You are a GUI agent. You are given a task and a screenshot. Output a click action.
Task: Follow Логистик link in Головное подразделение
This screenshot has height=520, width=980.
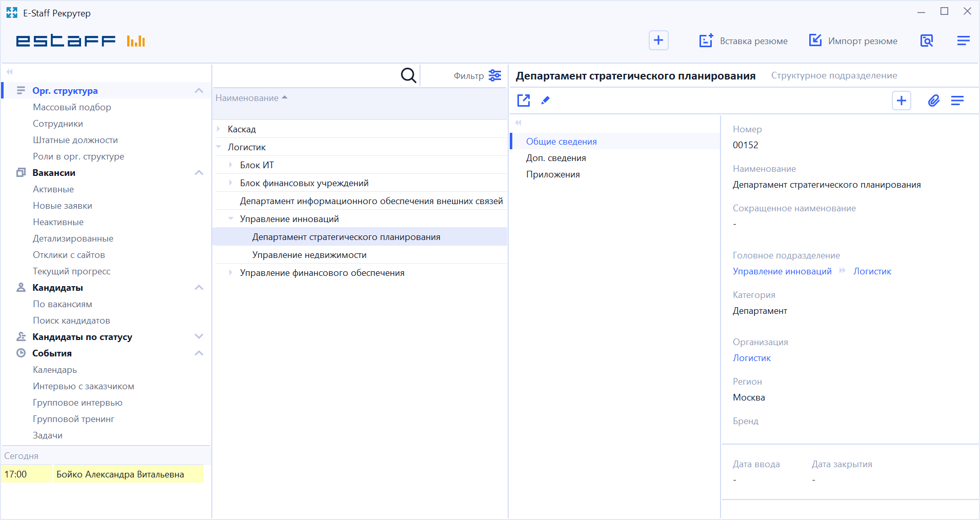point(872,271)
